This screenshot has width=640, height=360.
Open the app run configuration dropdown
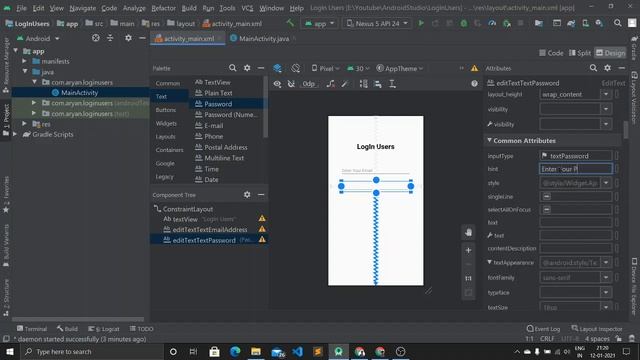click(x=319, y=23)
